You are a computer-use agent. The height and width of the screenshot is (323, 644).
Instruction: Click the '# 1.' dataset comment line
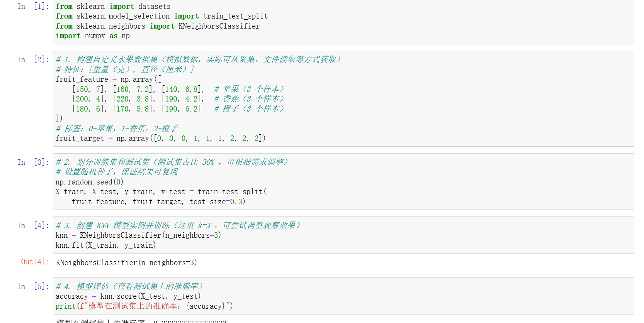point(199,59)
